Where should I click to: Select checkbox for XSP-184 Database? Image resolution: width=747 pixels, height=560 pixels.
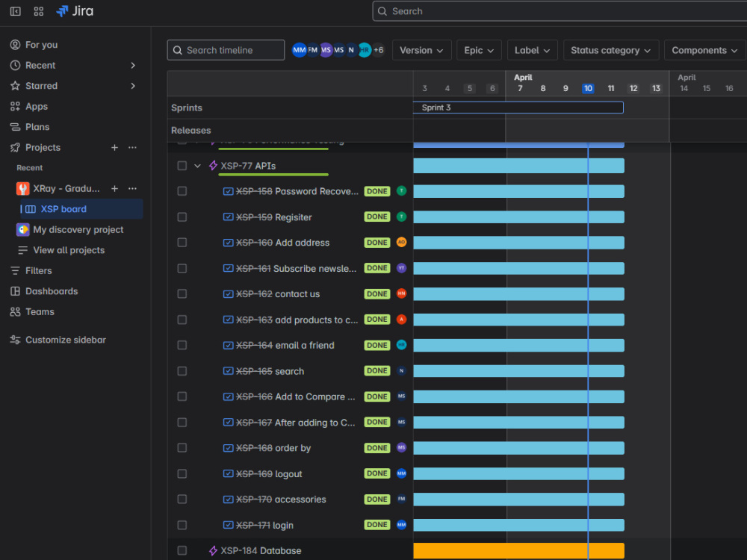click(x=182, y=550)
